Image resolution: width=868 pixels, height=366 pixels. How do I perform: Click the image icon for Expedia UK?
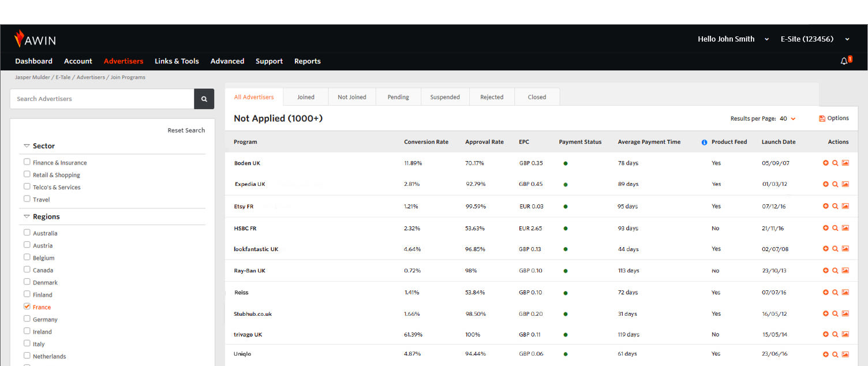[x=845, y=184]
